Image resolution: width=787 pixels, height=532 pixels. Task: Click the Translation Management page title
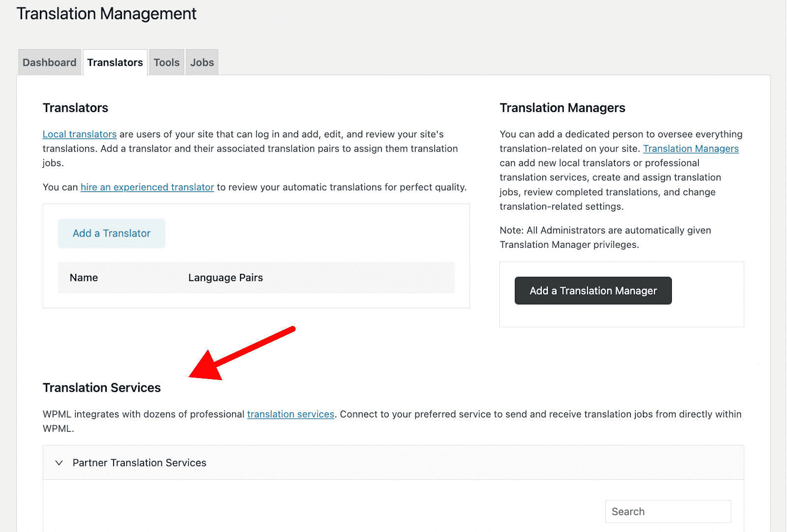point(106,13)
